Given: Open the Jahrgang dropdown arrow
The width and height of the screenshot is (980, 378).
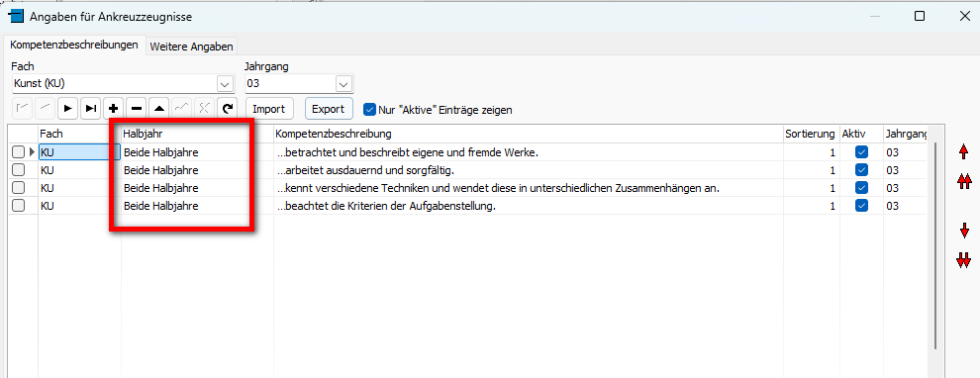Looking at the screenshot, I should 343,83.
